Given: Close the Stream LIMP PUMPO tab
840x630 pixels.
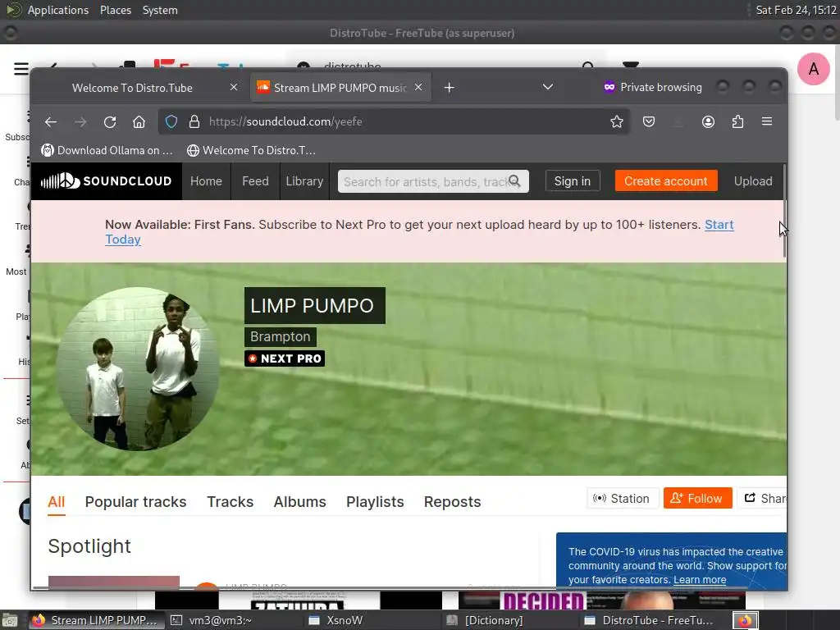Looking at the screenshot, I should click(418, 87).
